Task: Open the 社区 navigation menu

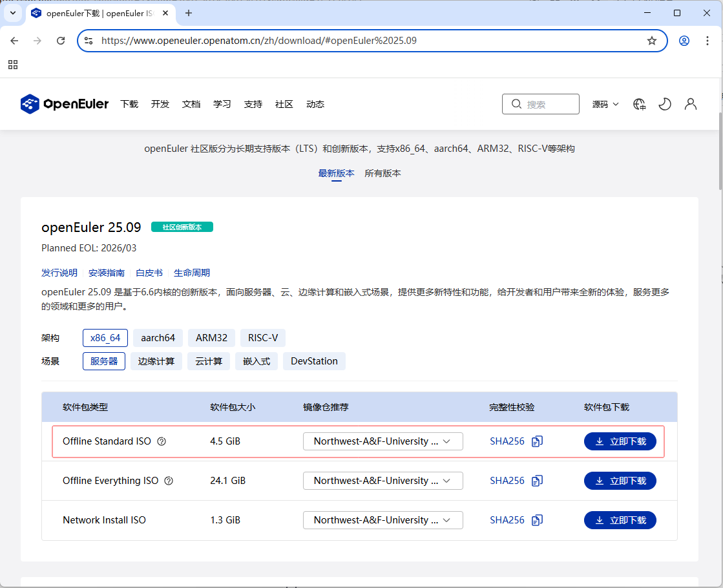Action: pos(284,104)
